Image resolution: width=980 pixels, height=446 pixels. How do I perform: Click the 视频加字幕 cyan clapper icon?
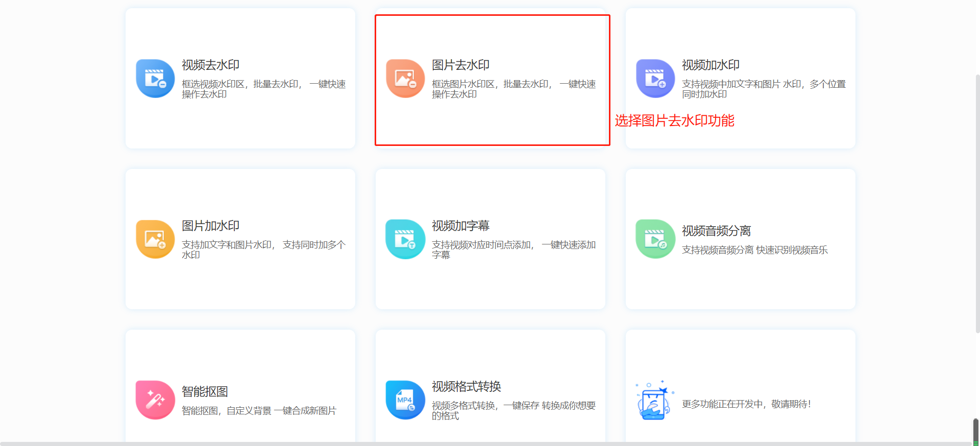pos(405,239)
